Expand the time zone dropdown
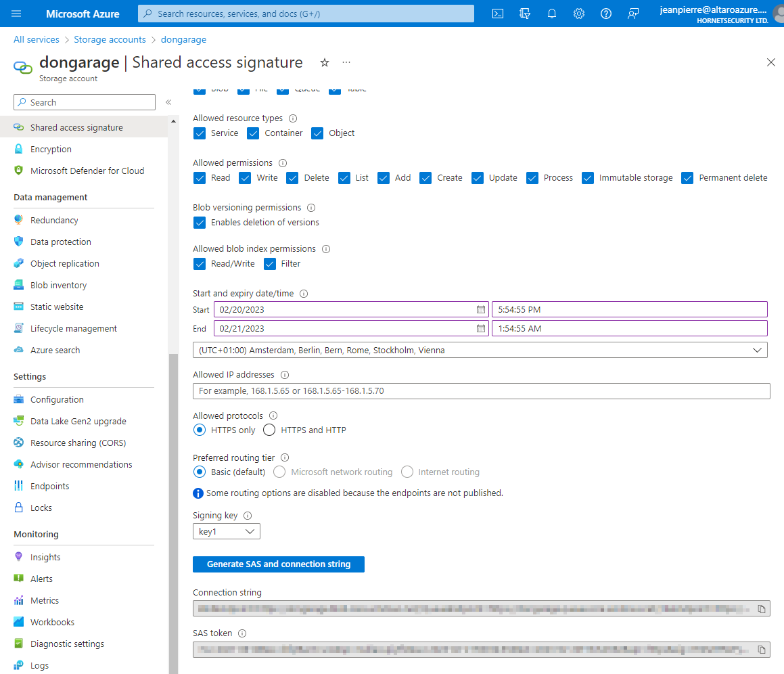 (x=480, y=351)
